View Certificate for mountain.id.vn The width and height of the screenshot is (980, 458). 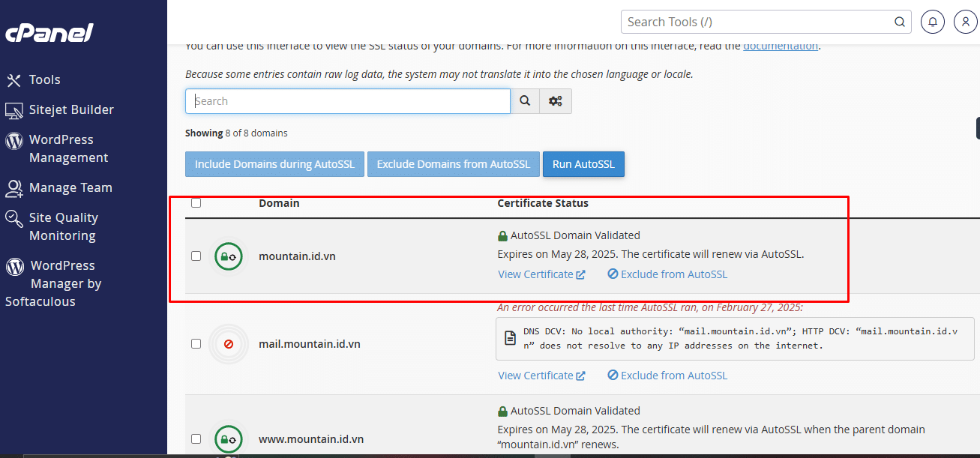click(x=541, y=274)
